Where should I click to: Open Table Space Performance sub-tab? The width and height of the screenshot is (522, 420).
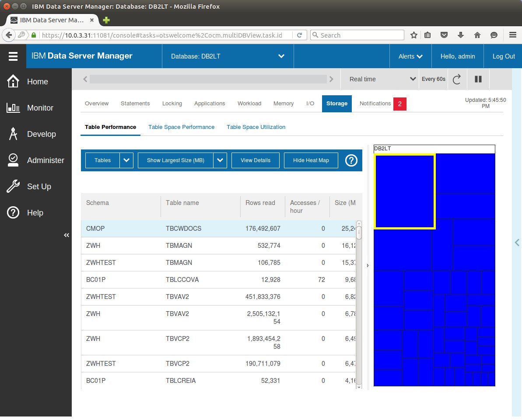182,127
